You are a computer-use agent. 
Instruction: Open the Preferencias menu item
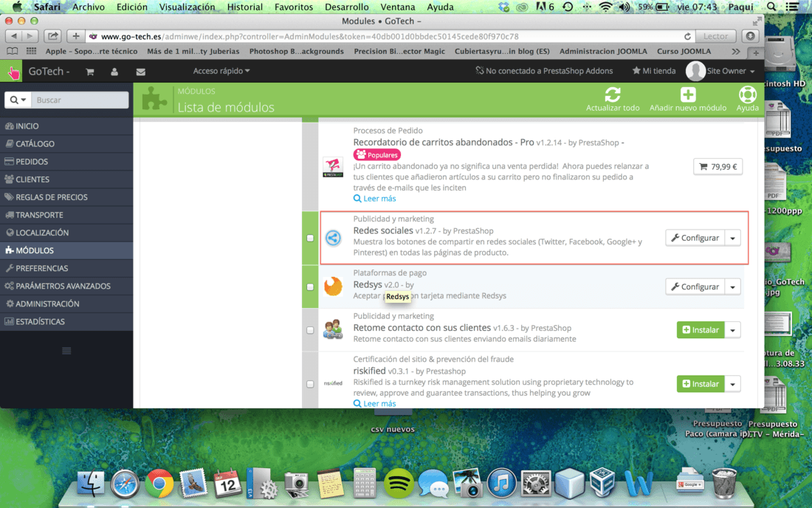(x=66, y=268)
